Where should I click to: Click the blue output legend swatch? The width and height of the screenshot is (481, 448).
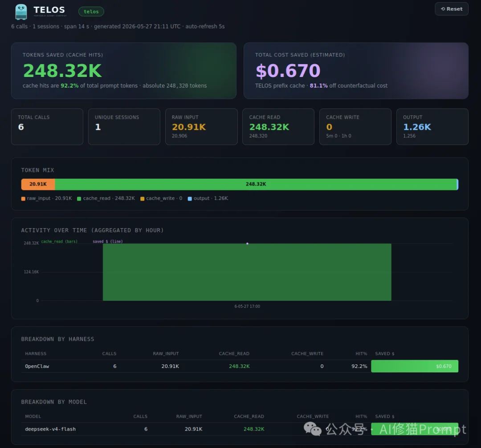coord(190,198)
